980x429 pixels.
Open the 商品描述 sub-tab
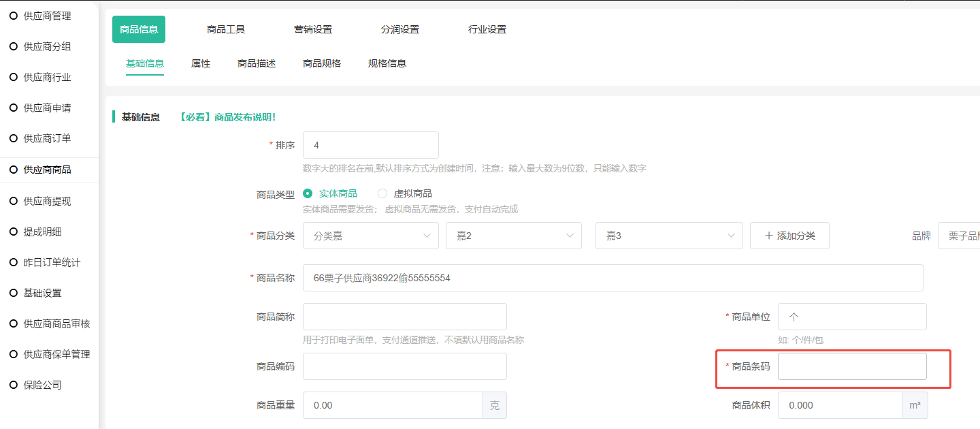point(257,63)
